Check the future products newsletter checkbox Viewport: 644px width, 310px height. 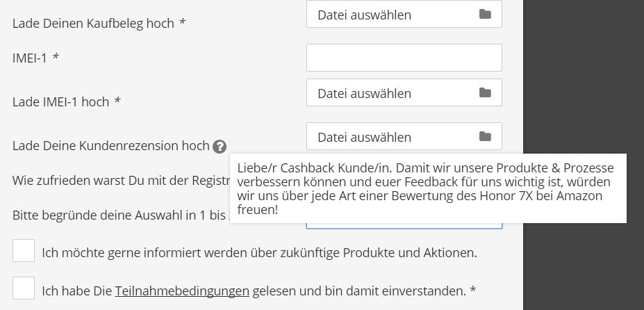point(24,250)
